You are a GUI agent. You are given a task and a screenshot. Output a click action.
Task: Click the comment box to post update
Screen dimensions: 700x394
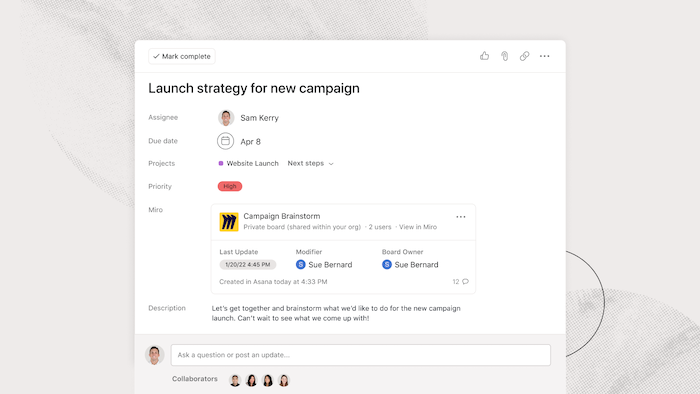[361, 355]
